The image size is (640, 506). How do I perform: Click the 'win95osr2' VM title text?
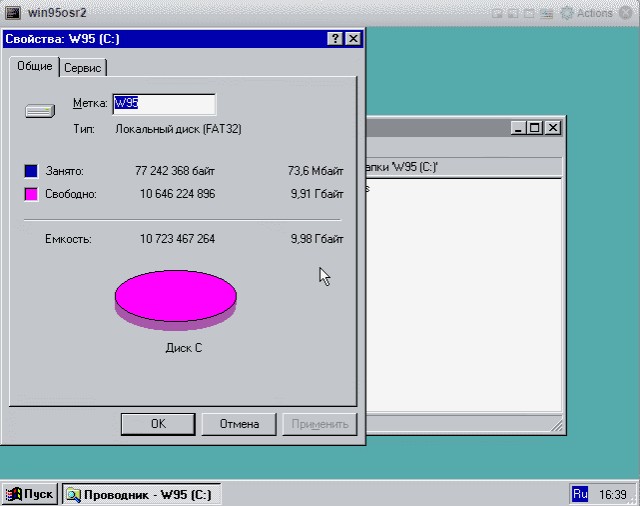click(x=57, y=13)
